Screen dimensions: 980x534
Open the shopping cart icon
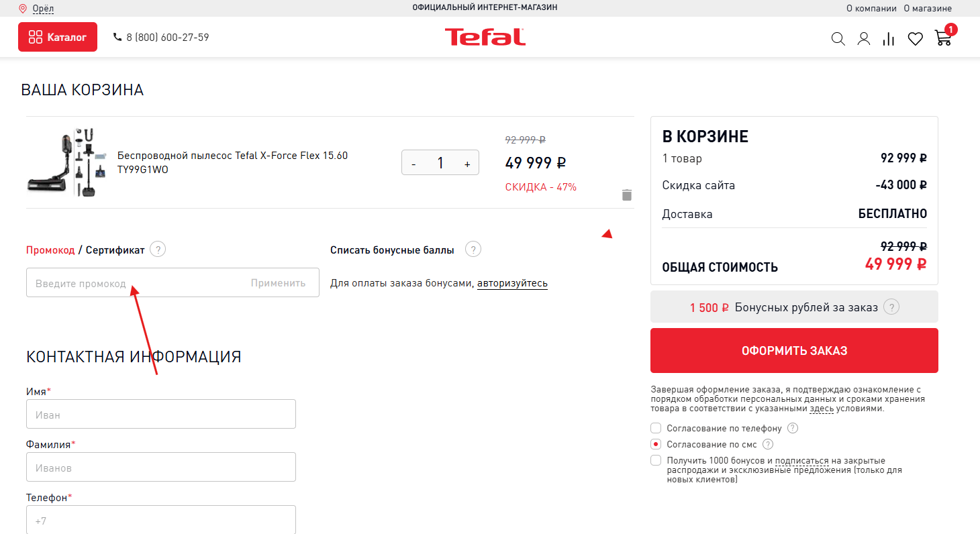click(943, 38)
